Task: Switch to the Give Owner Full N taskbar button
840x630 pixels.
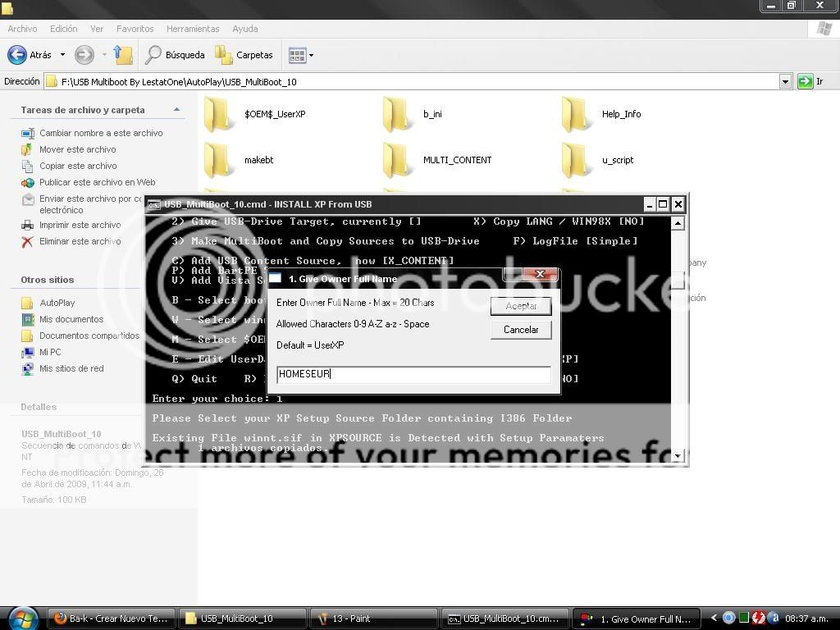Action: pyautogui.click(x=637, y=619)
